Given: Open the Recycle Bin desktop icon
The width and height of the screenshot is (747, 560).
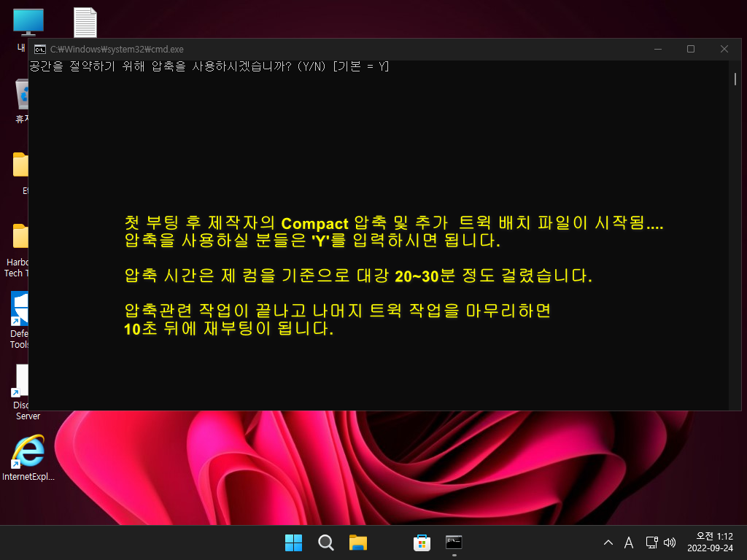Looking at the screenshot, I should tap(22, 94).
